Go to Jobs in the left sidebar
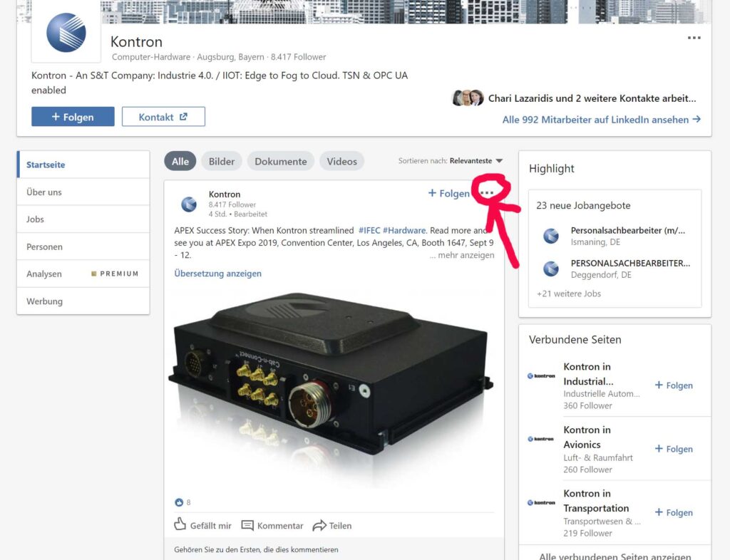730x560 pixels. (x=36, y=219)
